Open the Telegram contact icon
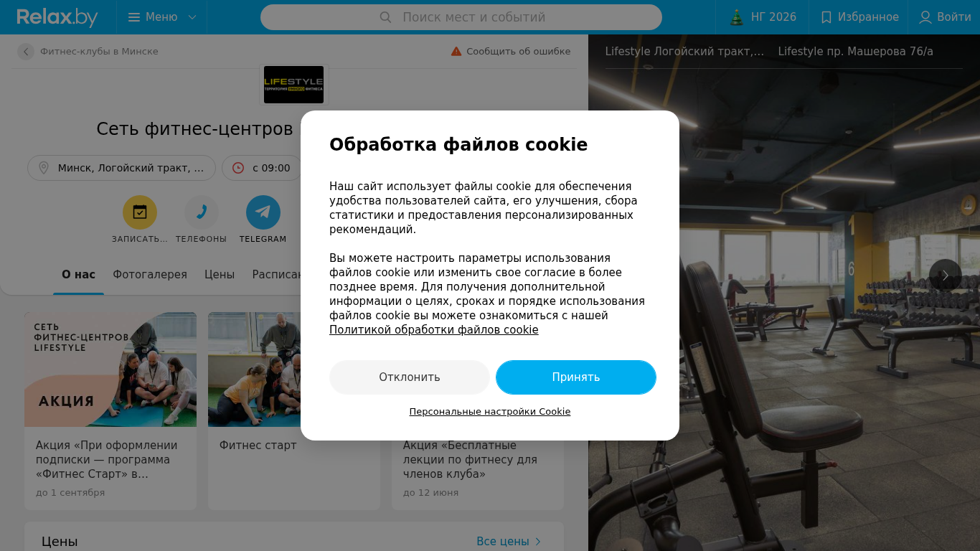The width and height of the screenshot is (980, 551). coord(263,212)
